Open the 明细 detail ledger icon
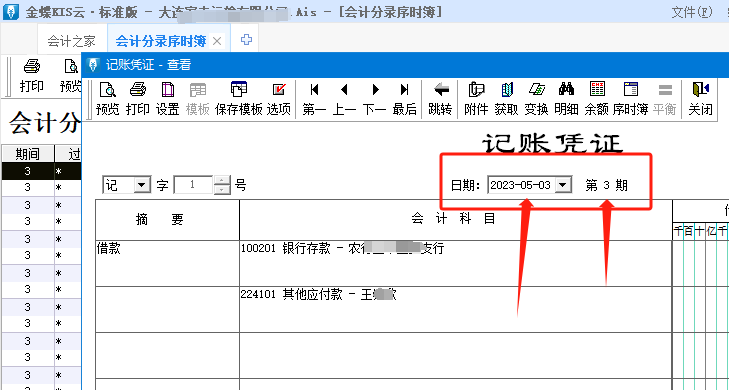The image size is (729, 390). point(566,99)
